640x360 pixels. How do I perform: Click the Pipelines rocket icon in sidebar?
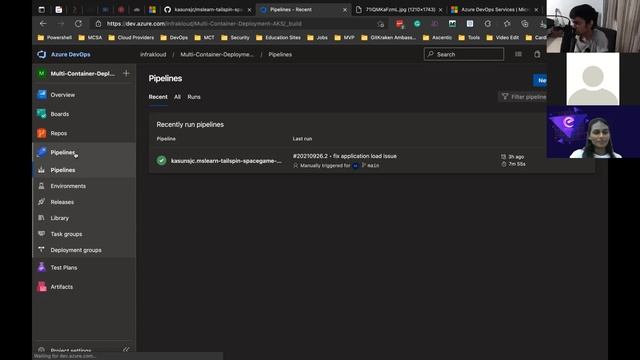point(42,152)
